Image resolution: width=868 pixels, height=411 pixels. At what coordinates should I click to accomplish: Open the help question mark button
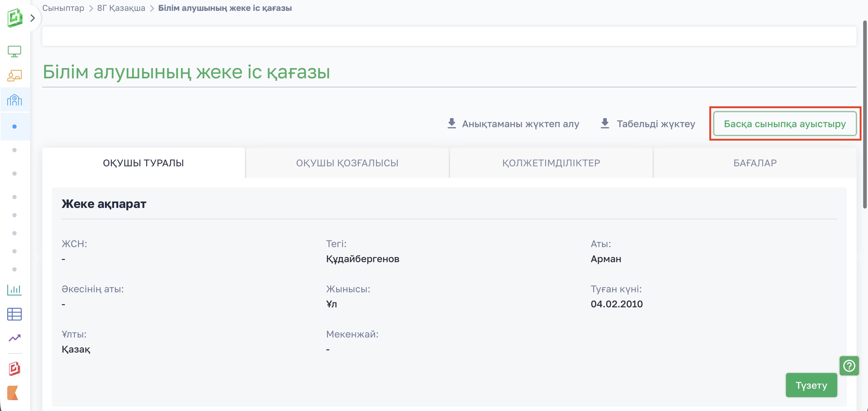click(x=849, y=366)
